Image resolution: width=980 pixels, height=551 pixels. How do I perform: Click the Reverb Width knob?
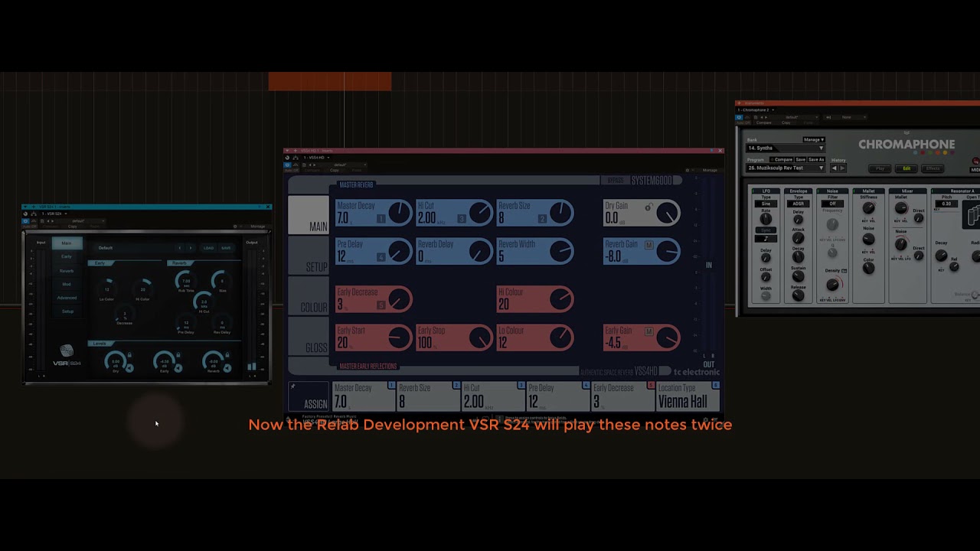point(561,251)
